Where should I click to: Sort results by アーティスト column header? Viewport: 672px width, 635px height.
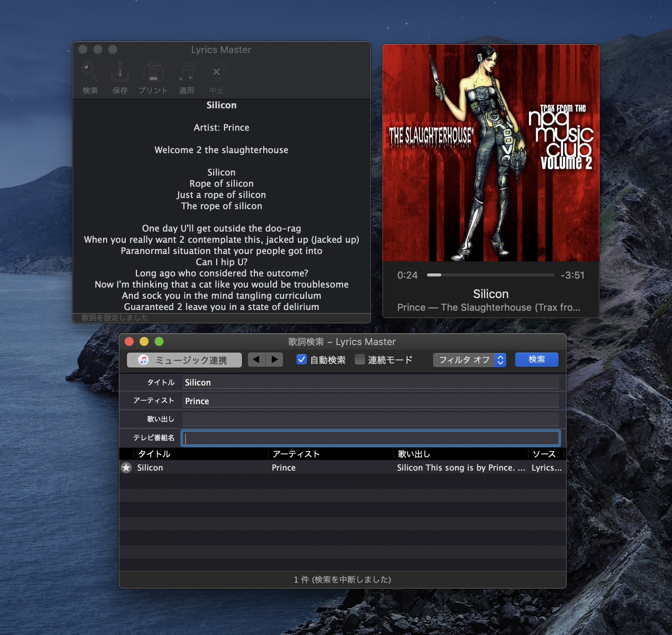point(331,454)
